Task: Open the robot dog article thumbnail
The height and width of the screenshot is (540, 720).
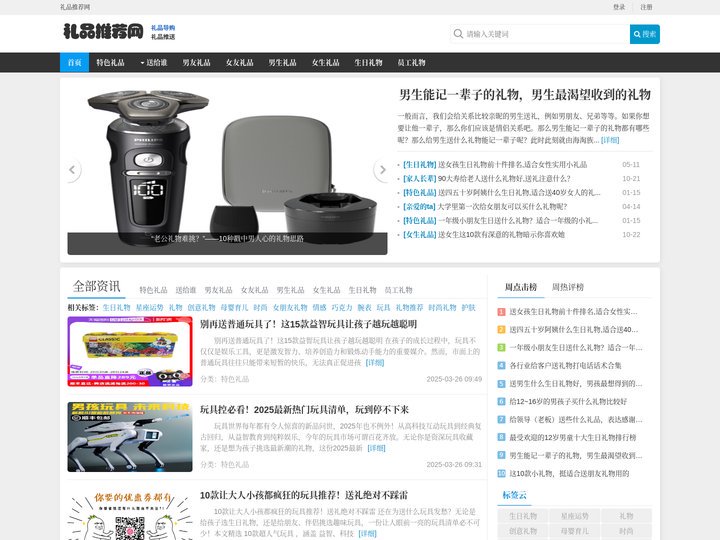Action: (130, 437)
